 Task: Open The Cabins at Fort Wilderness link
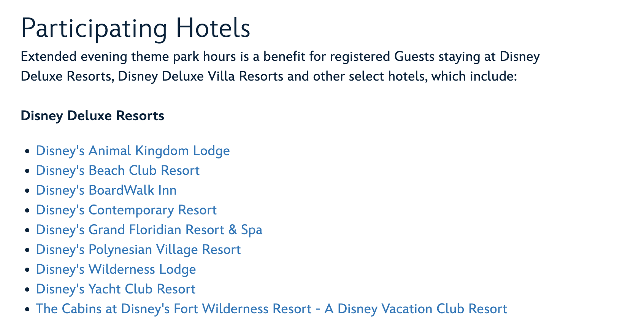[271, 309]
